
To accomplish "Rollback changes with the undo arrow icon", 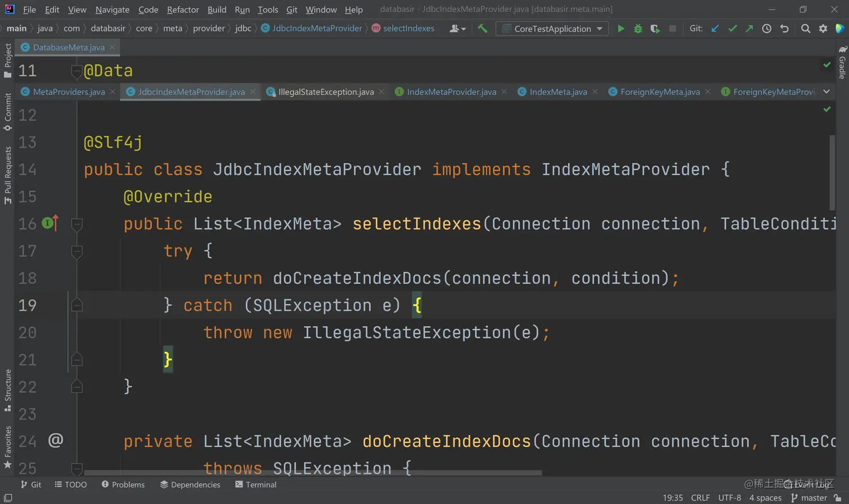I will [784, 29].
